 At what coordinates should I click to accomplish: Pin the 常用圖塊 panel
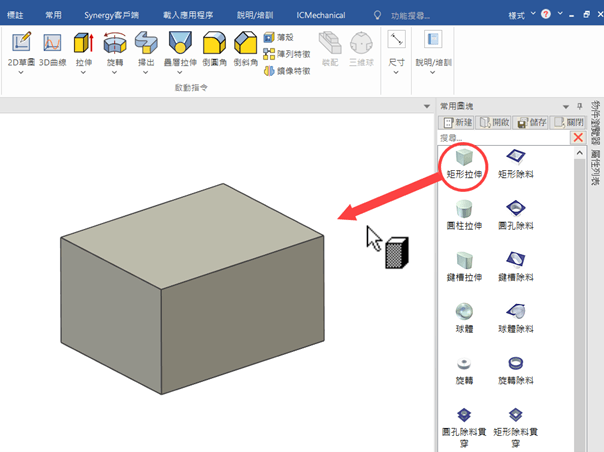point(579,106)
